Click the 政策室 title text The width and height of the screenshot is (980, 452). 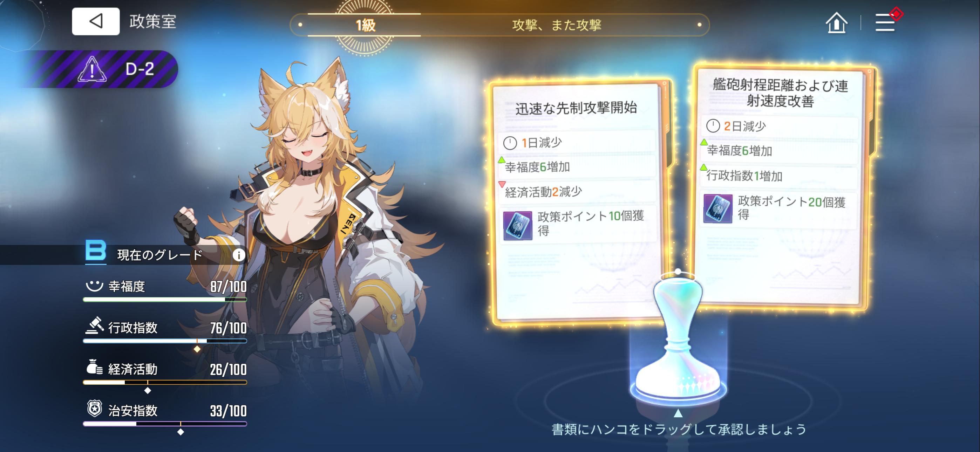153,21
